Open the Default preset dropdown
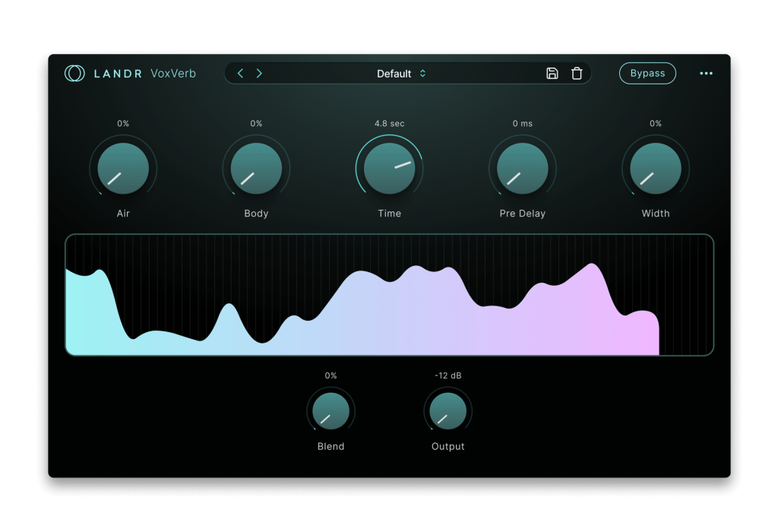This screenshot has width=778, height=532. point(401,74)
